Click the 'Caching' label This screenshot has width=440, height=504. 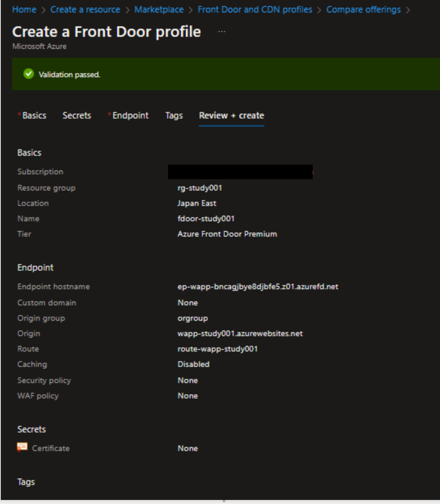pos(32,364)
